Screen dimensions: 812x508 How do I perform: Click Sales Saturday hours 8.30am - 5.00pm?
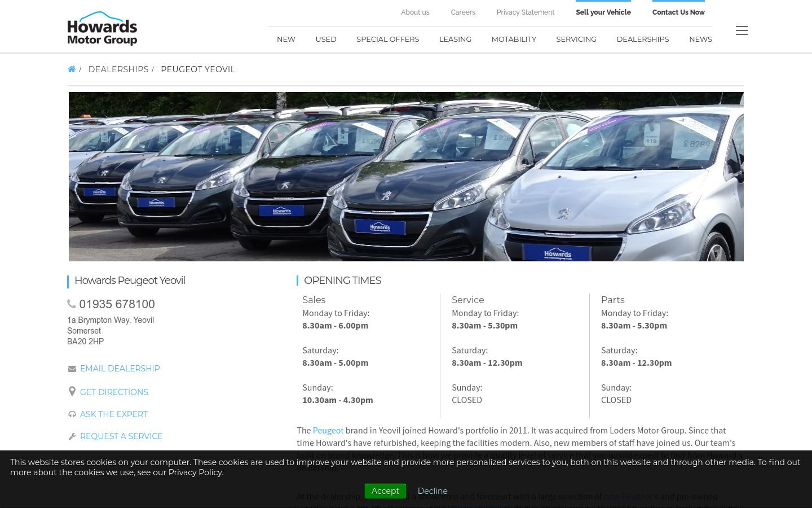pos(335,362)
